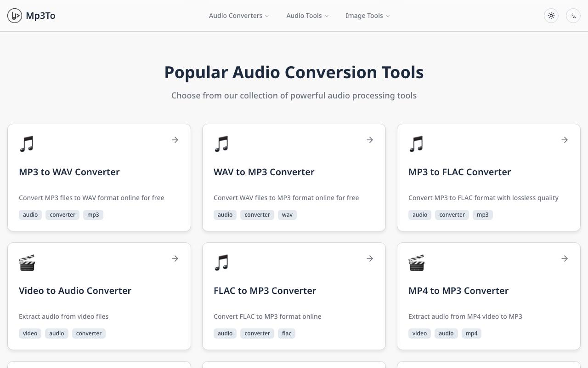Click 'Convert WAV files to MP3 format' description
The image size is (588, 368).
pyautogui.click(x=286, y=198)
